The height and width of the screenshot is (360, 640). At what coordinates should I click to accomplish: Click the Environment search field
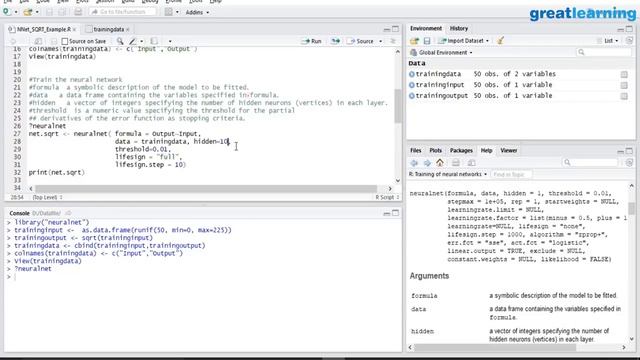(x=603, y=52)
